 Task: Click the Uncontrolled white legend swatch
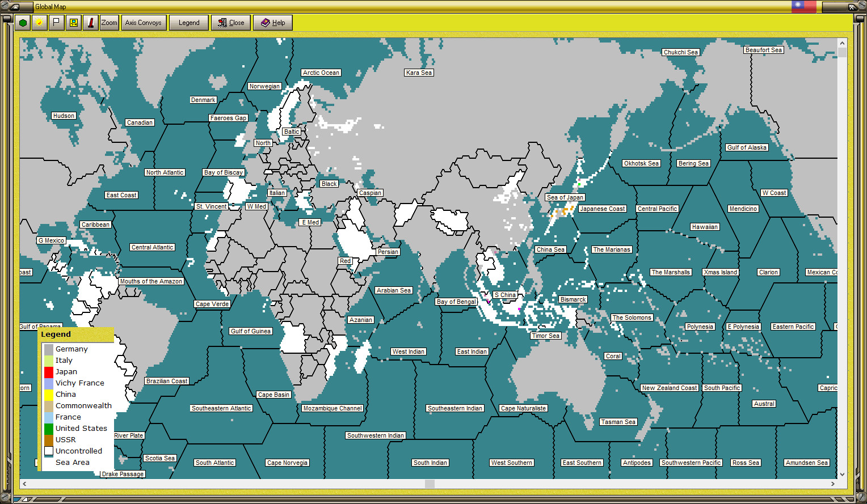click(x=49, y=451)
